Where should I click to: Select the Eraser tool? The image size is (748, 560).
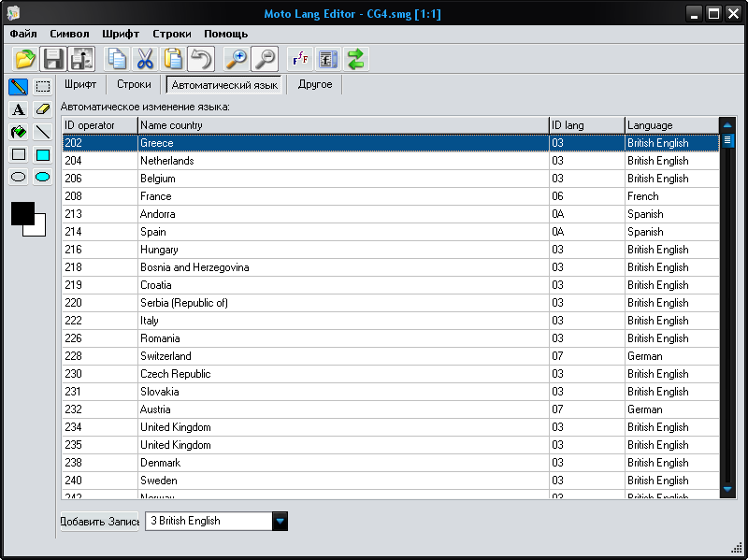(43, 109)
